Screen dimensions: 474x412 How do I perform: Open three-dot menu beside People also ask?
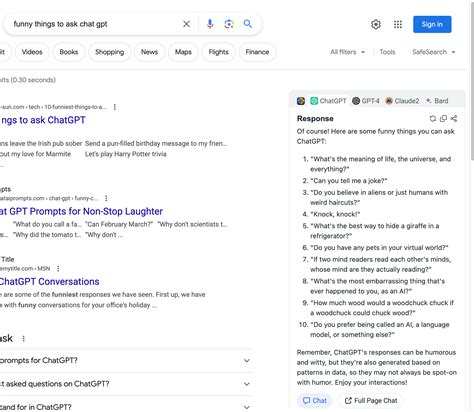23,339
